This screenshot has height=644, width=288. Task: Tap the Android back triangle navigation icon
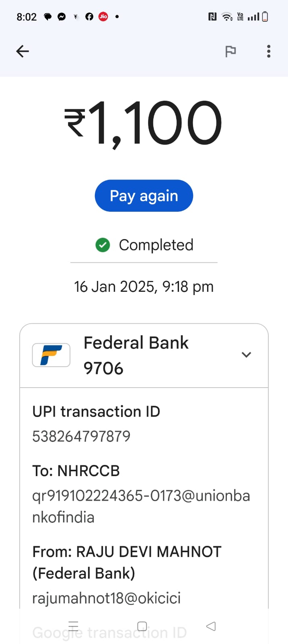211,626
